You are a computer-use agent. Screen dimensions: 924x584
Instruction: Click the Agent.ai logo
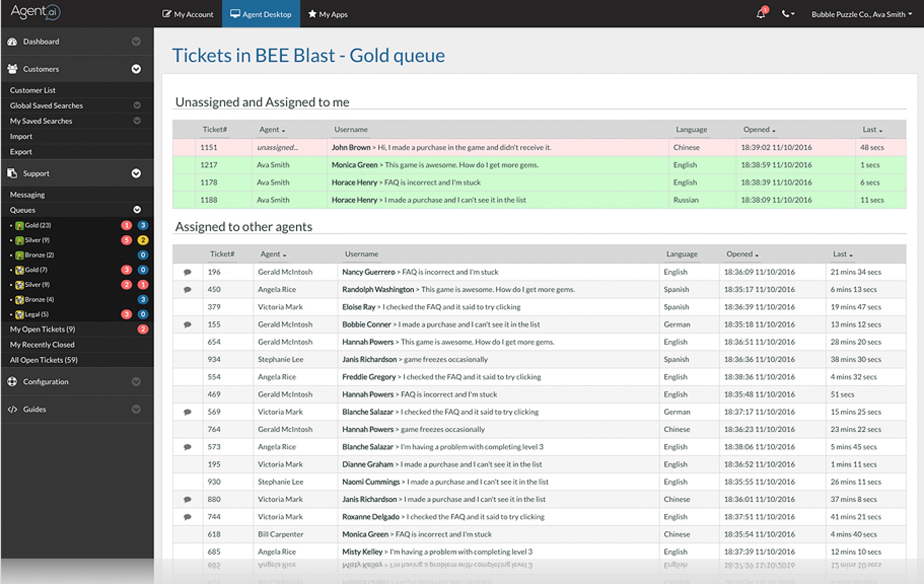pos(35,12)
